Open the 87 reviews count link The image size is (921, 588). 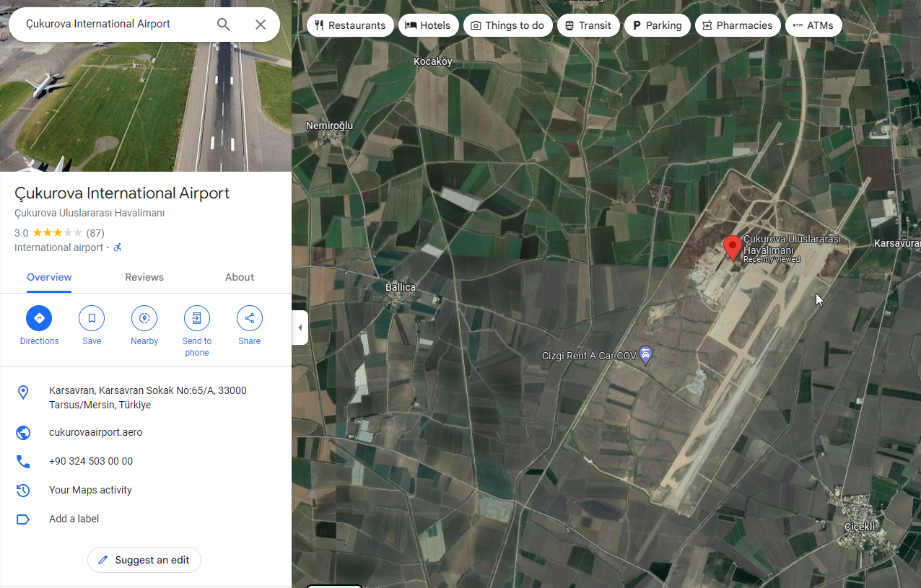[x=95, y=233]
